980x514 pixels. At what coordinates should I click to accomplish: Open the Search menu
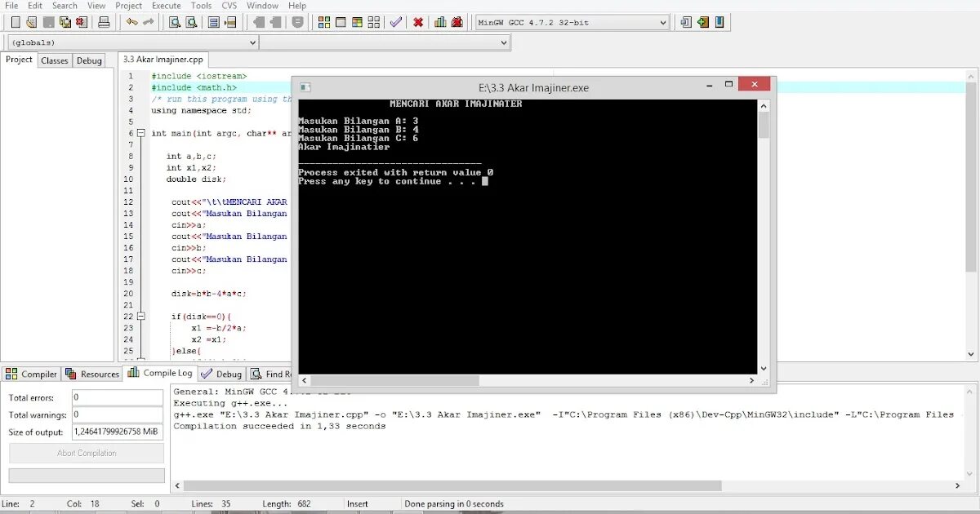(65, 6)
